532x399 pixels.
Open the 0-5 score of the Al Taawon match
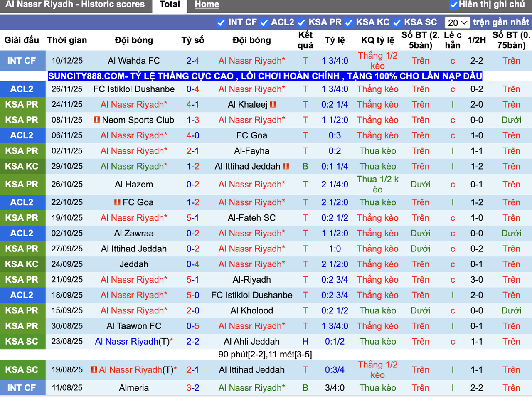click(193, 326)
